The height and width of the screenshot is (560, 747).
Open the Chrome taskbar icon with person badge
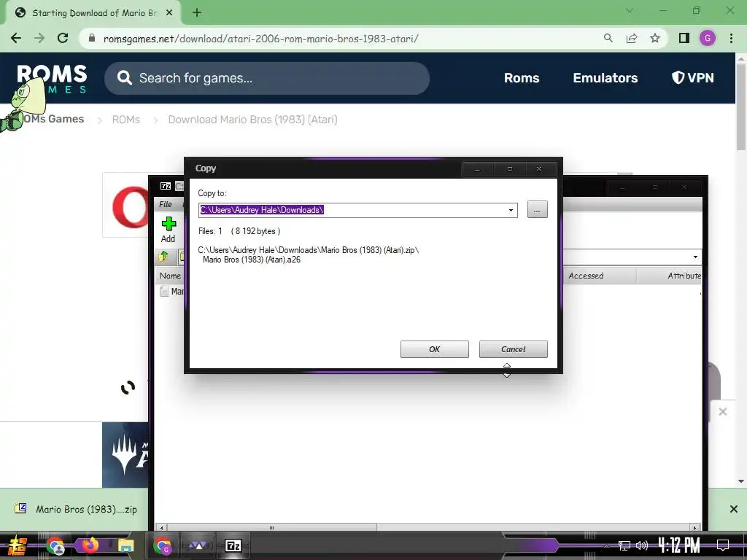(55, 545)
